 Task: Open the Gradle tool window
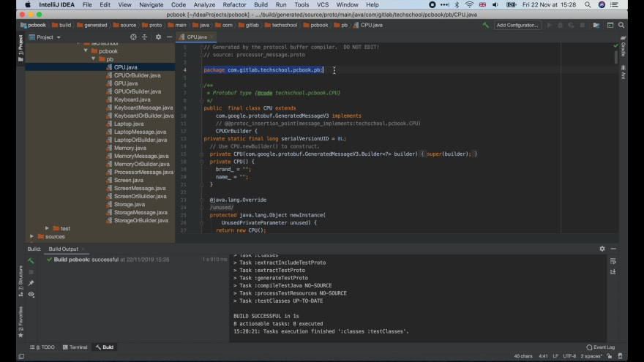(623, 46)
